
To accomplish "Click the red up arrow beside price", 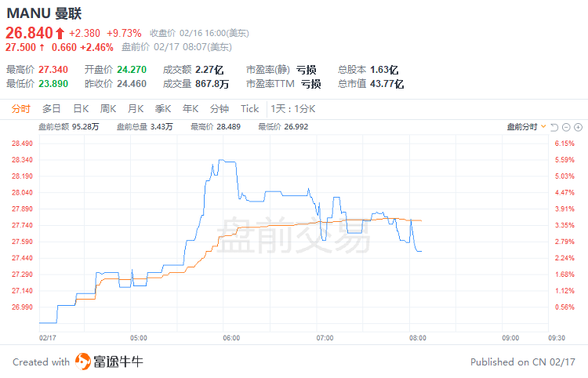I will click(x=60, y=33).
